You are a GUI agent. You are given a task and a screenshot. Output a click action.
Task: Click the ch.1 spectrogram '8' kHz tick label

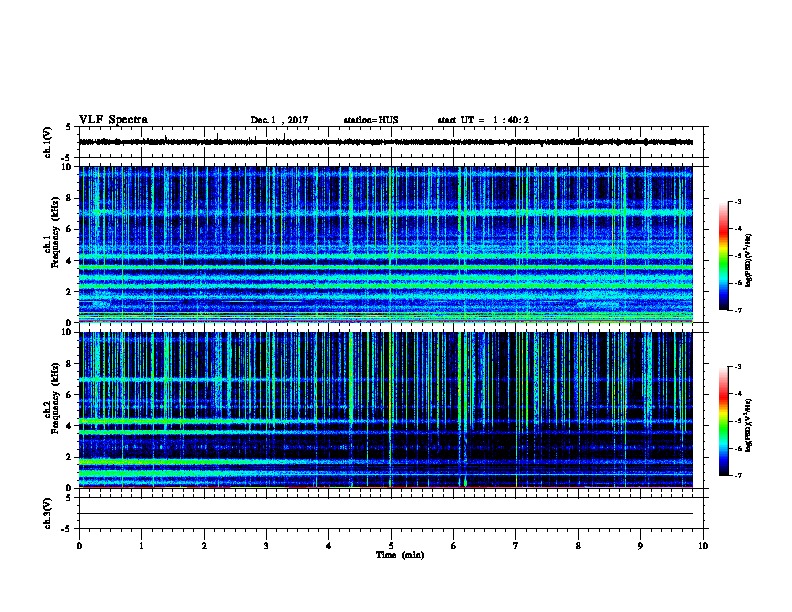click(70, 198)
